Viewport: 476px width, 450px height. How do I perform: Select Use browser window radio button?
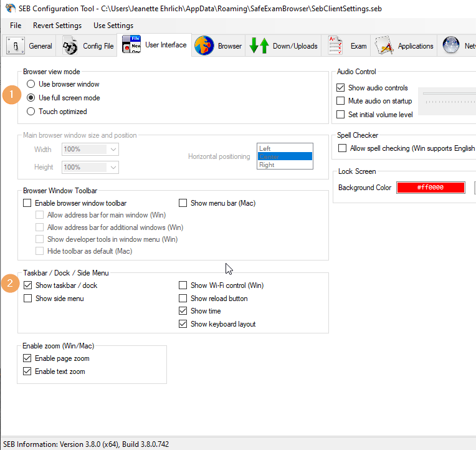[x=31, y=84]
